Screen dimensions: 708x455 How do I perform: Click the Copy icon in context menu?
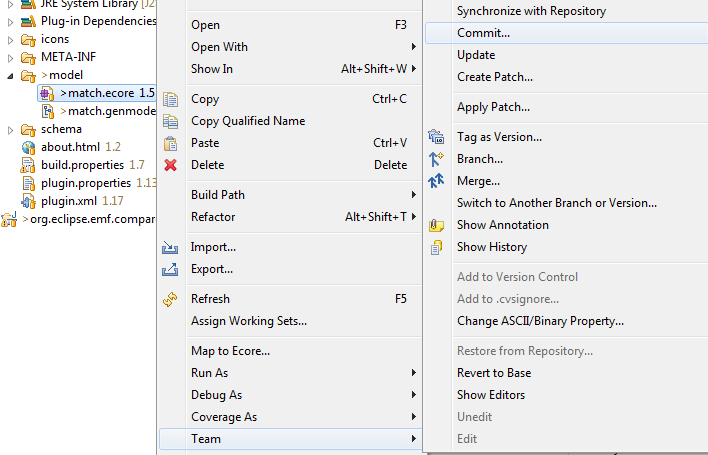tap(170, 99)
